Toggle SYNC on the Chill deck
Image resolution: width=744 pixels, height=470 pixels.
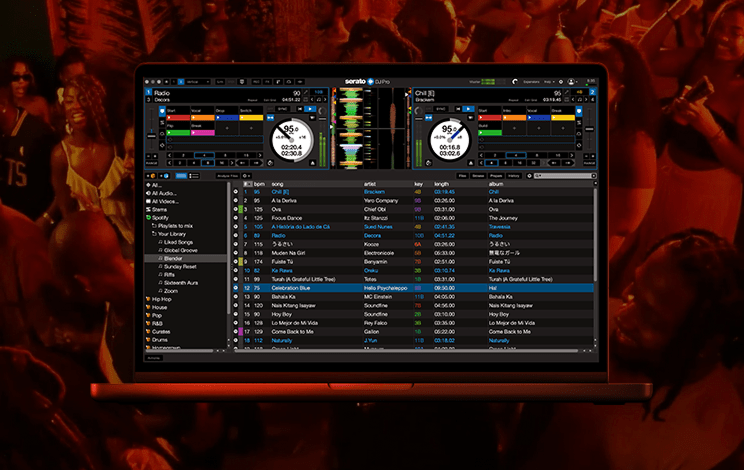440,109
